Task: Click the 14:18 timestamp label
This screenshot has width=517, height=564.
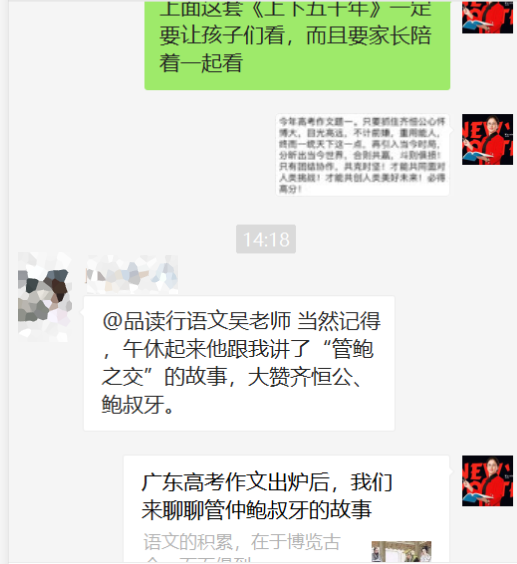Action: click(266, 239)
